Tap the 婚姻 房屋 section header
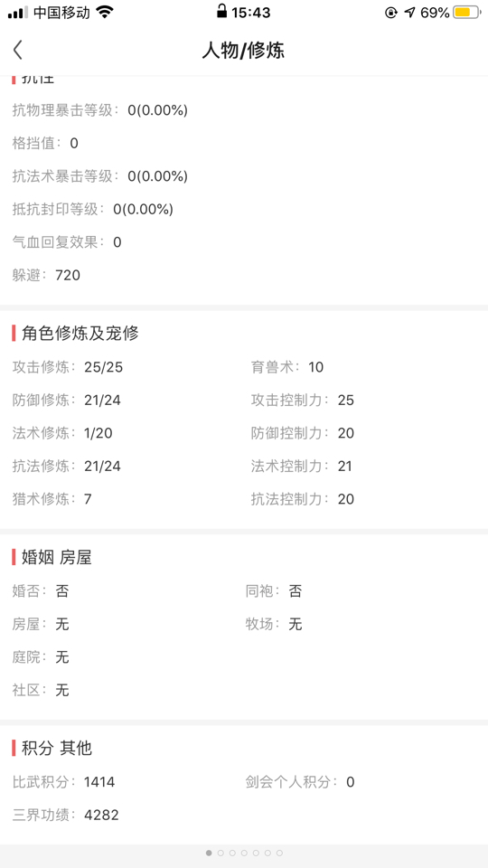Image resolution: width=488 pixels, height=868 pixels. [x=56, y=557]
